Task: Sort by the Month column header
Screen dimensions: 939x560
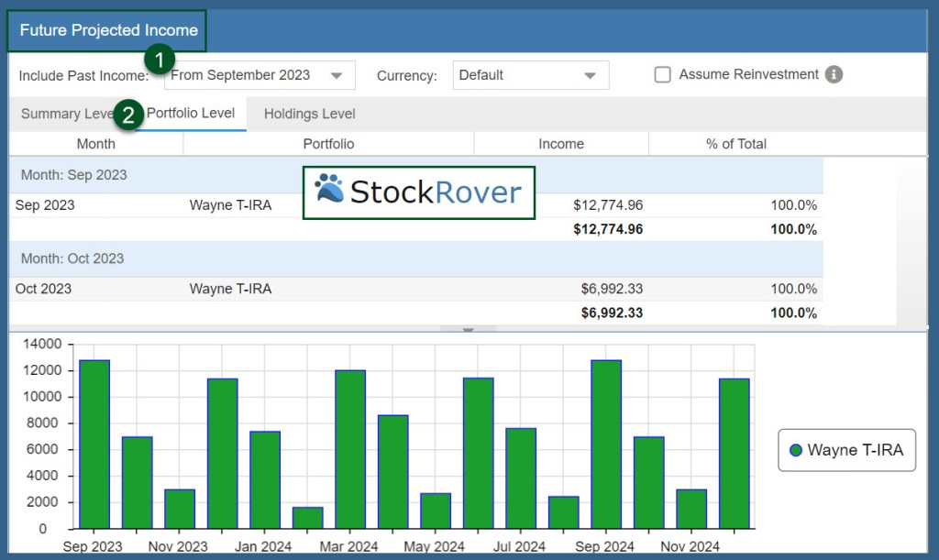Action: click(x=95, y=144)
